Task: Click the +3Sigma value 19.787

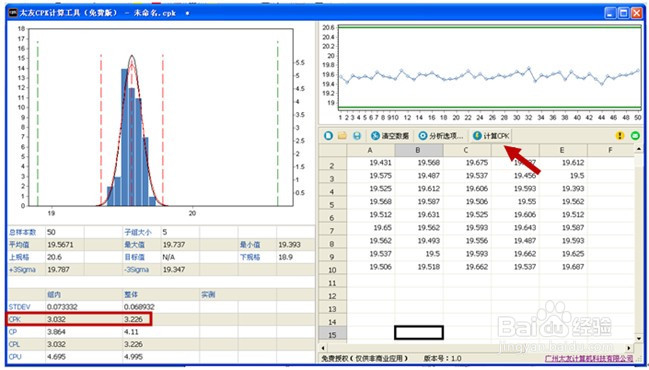Action: 58,269
